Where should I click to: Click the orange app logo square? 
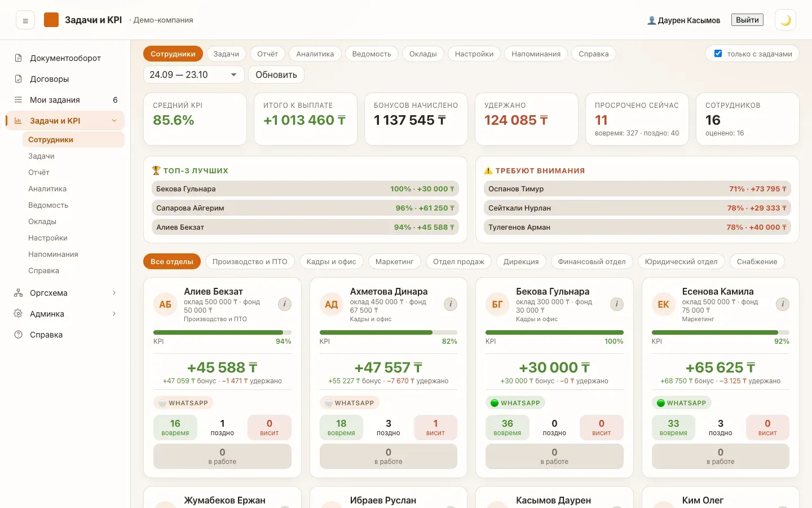[x=51, y=20]
